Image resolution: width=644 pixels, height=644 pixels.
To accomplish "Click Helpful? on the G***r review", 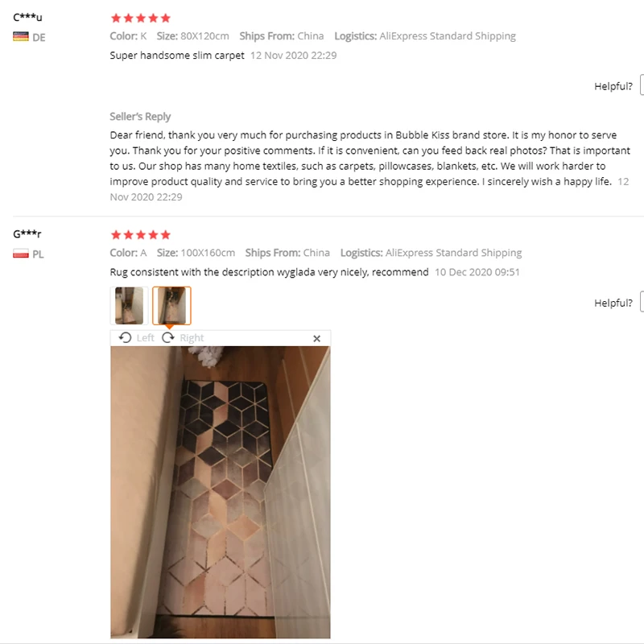I will pyautogui.click(x=613, y=303).
